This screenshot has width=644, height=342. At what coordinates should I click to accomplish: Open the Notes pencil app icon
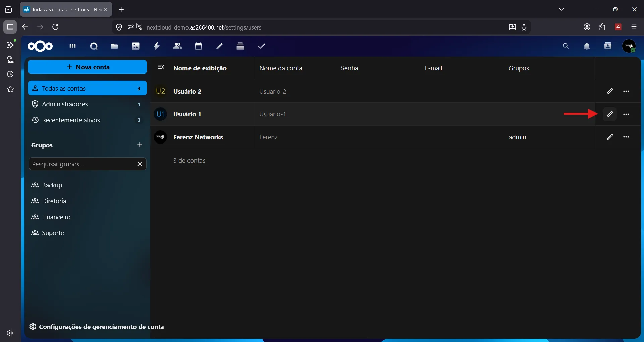tap(220, 46)
